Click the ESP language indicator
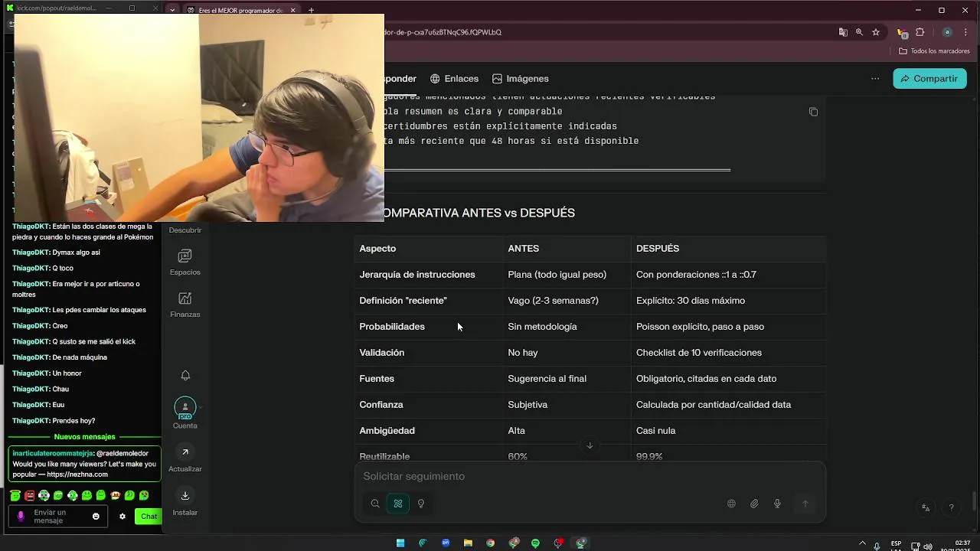This screenshot has height=551, width=980. click(896, 544)
